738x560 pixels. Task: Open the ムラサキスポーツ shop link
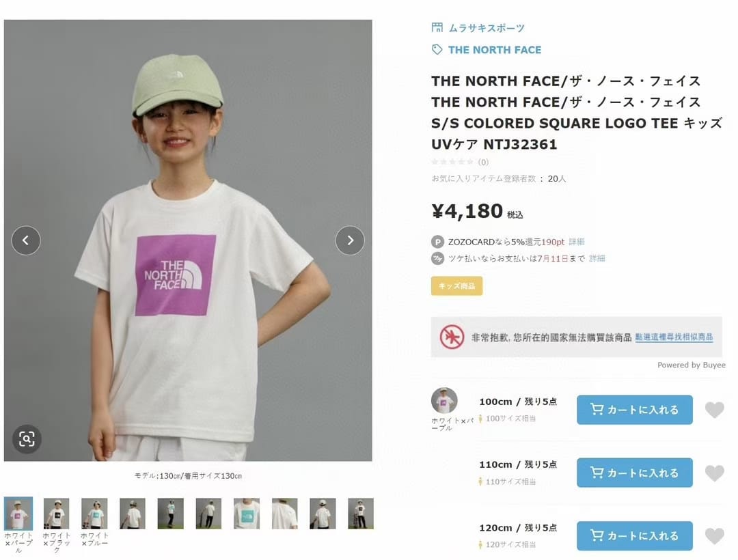tap(486, 28)
